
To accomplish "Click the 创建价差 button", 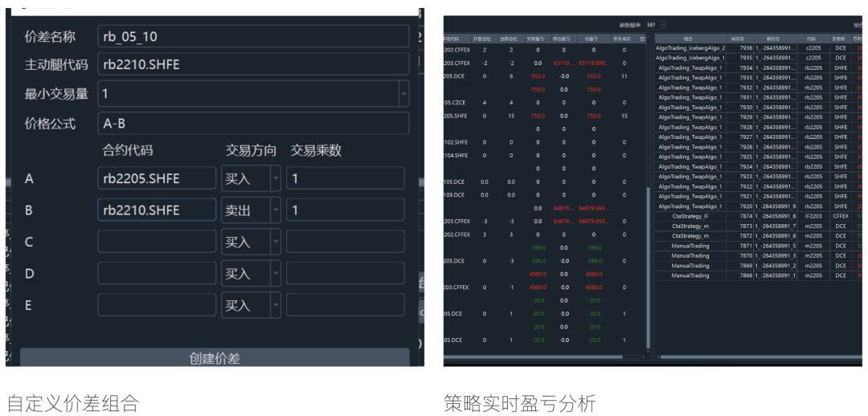I will tap(215, 358).
